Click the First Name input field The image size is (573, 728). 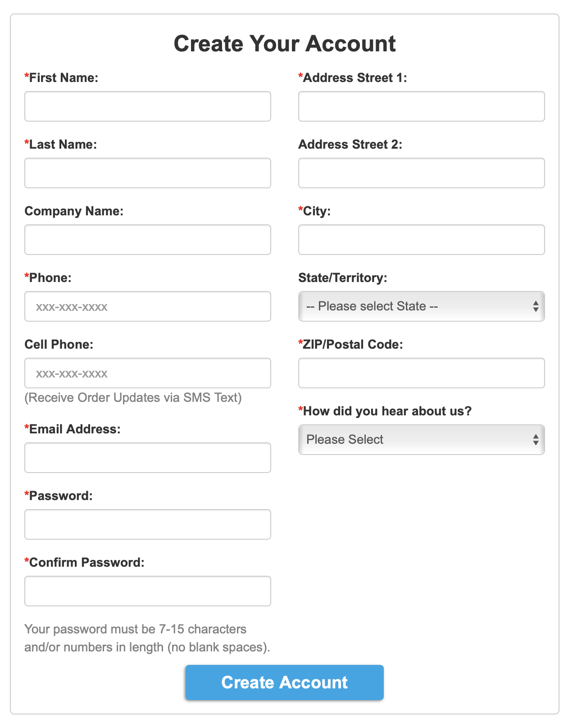[148, 106]
